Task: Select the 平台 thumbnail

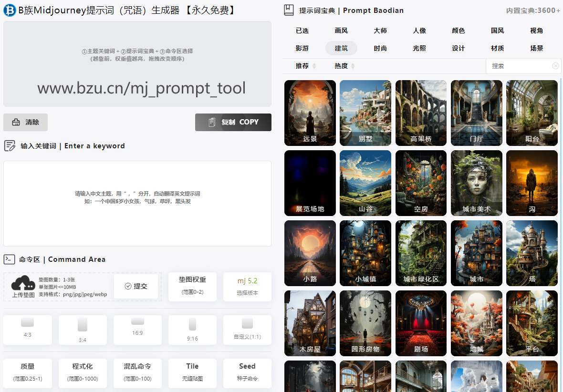Action: [x=532, y=323]
